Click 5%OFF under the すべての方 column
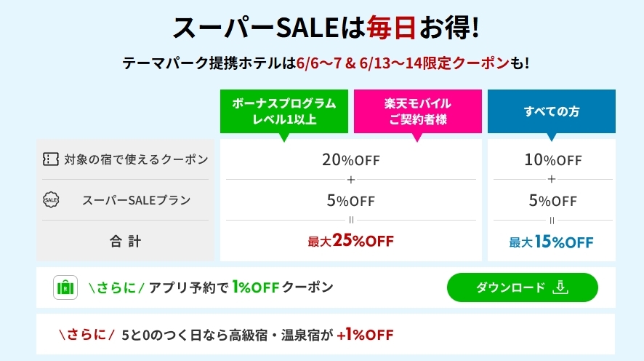This screenshot has height=361, width=644. [x=553, y=200]
